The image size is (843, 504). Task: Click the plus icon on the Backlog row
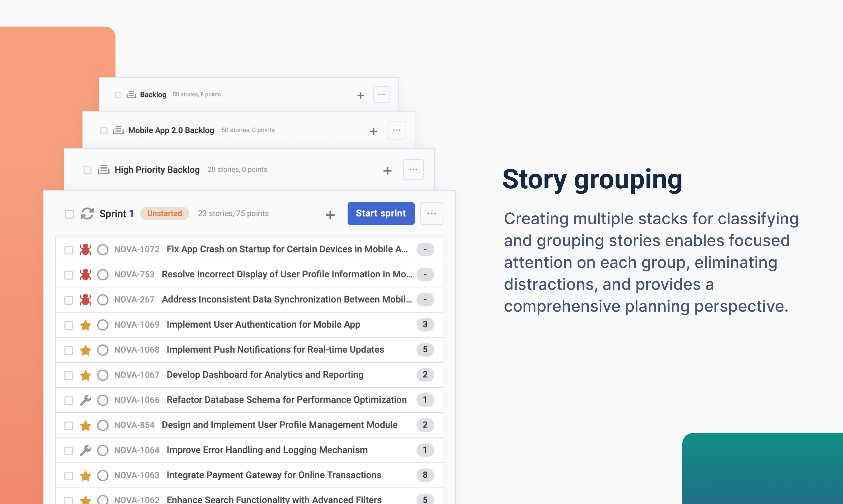coord(361,95)
